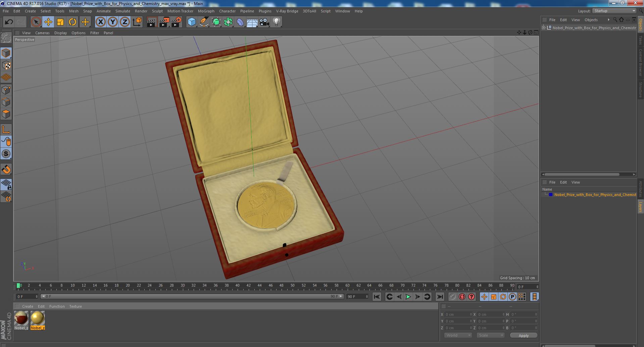
Task: Open the Content Browser side tab
Action: (641, 62)
